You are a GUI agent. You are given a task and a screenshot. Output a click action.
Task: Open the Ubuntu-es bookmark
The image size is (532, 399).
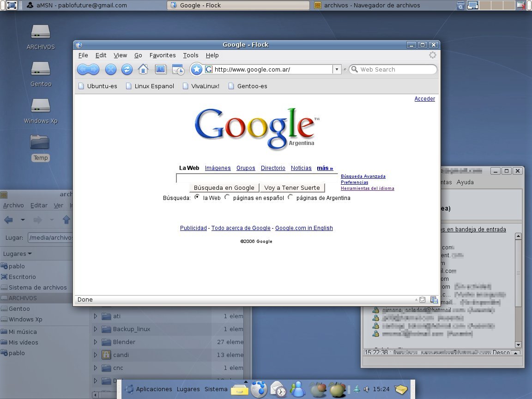pos(98,86)
